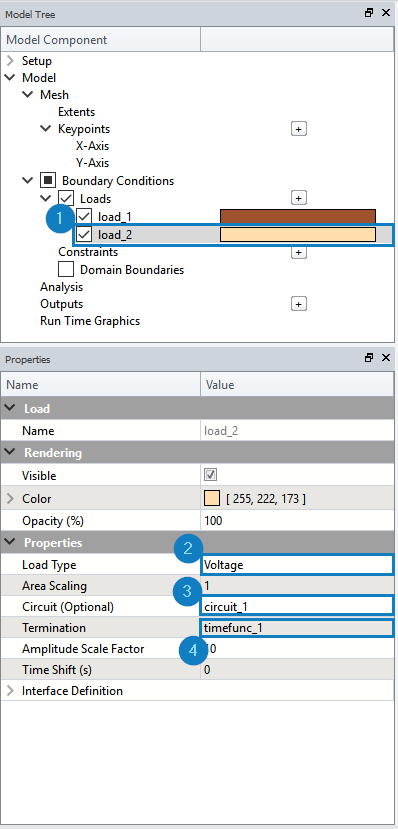Add a new keypoint with plus icon
The image size is (398, 829).
(299, 128)
